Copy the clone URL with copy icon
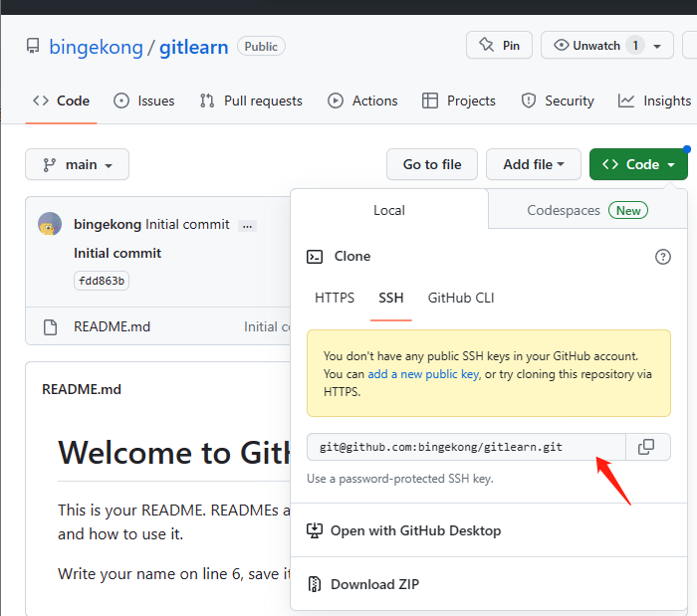The height and width of the screenshot is (616, 697). coord(647,447)
